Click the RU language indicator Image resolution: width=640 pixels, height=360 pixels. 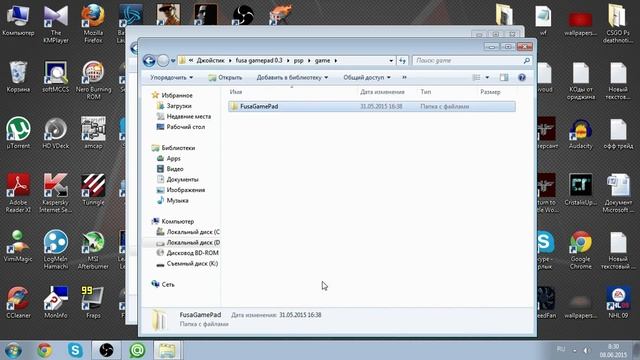coord(561,349)
